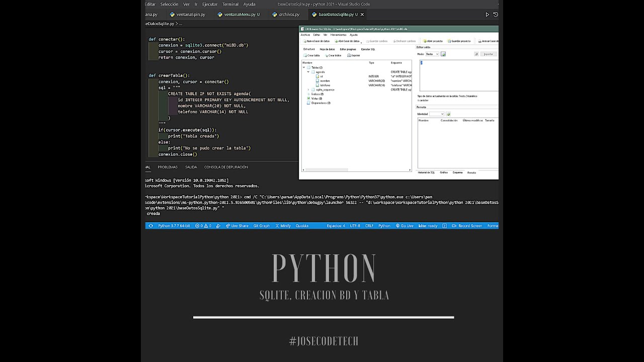The height and width of the screenshot is (362, 644).
Task: Click Anexar base de datos toolbar icon
Action: coord(488,41)
